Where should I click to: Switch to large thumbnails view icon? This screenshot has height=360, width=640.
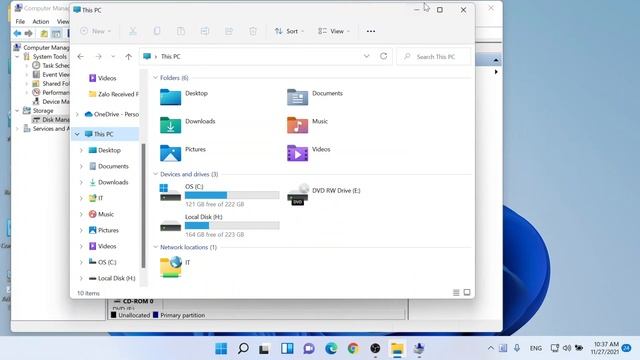[467, 292]
